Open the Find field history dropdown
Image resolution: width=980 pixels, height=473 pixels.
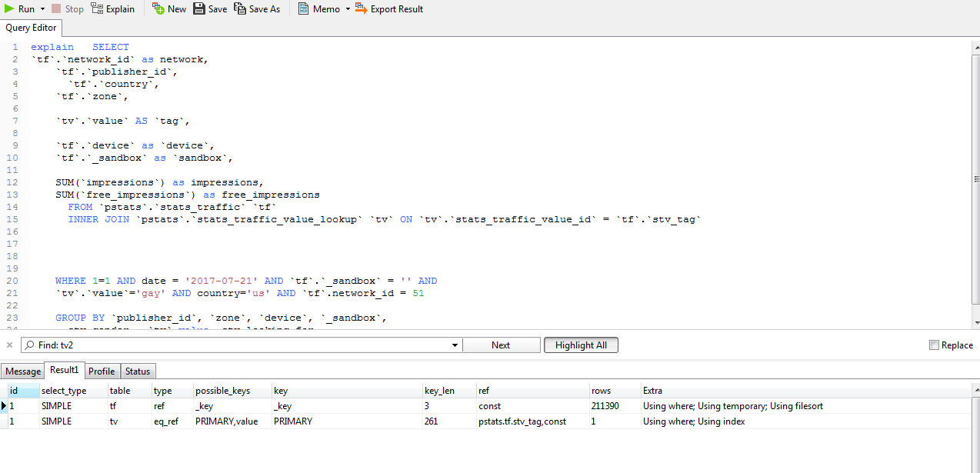pyautogui.click(x=455, y=345)
